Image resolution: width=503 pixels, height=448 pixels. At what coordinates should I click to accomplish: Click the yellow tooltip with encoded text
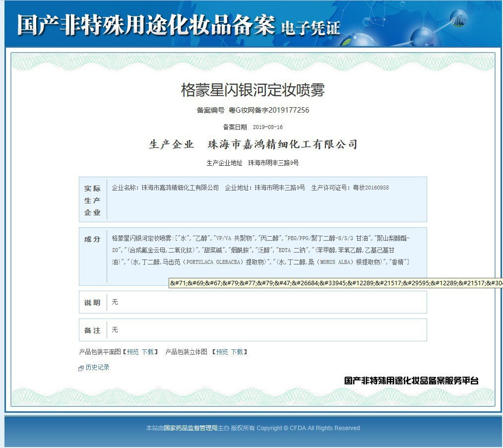click(x=335, y=283)
